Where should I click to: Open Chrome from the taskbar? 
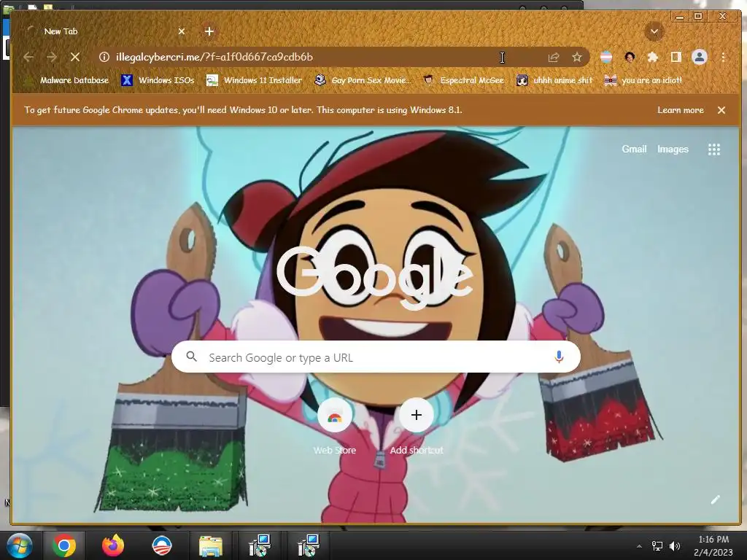pos(64,545)
